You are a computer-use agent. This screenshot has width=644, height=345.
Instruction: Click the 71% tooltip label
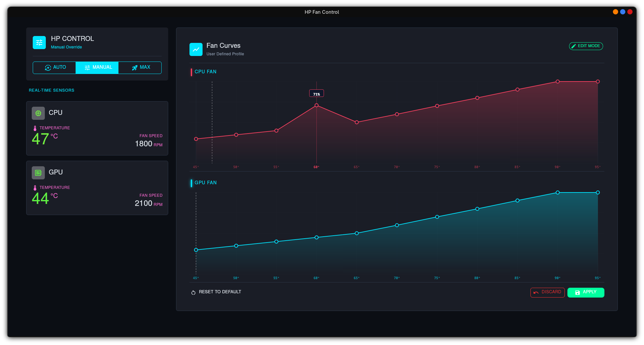[316, 94]
